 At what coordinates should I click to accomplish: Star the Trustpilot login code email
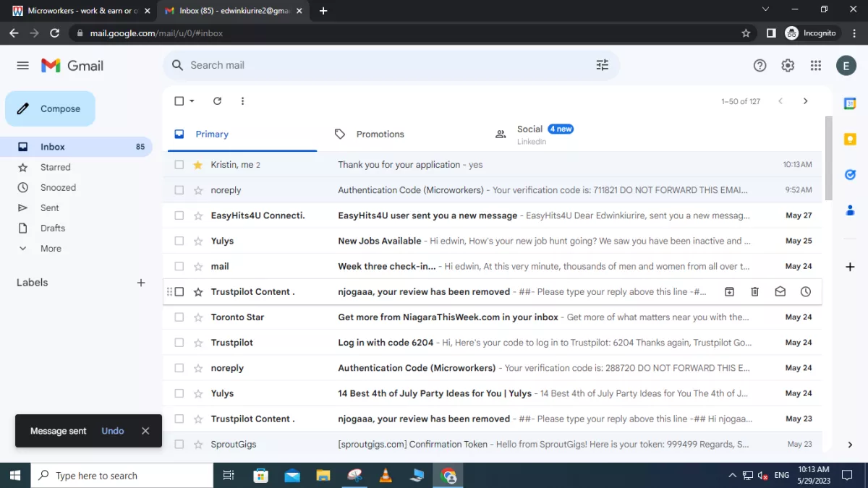tap(198, 343)
